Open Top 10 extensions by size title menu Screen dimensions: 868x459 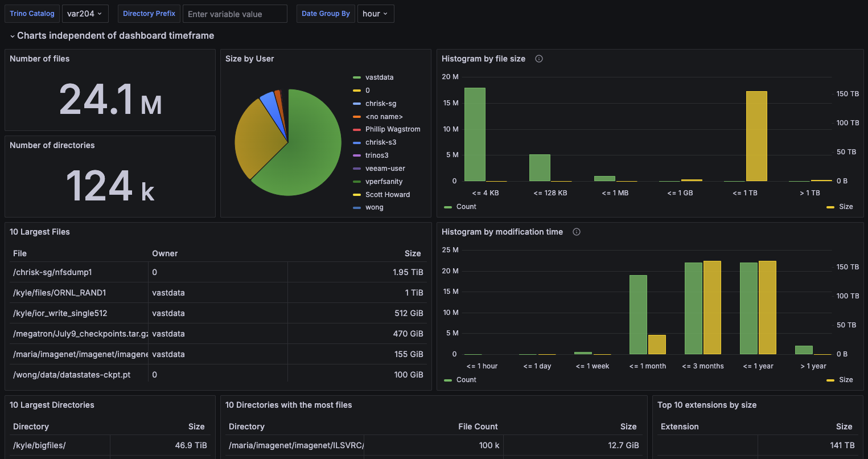click(x=707, y=405)
